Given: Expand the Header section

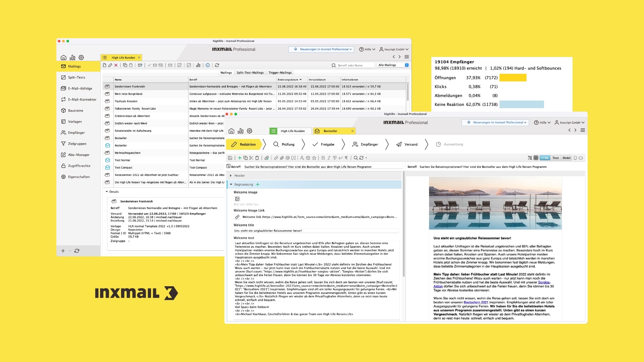Looking at the screenshot, I should point(231,176).
